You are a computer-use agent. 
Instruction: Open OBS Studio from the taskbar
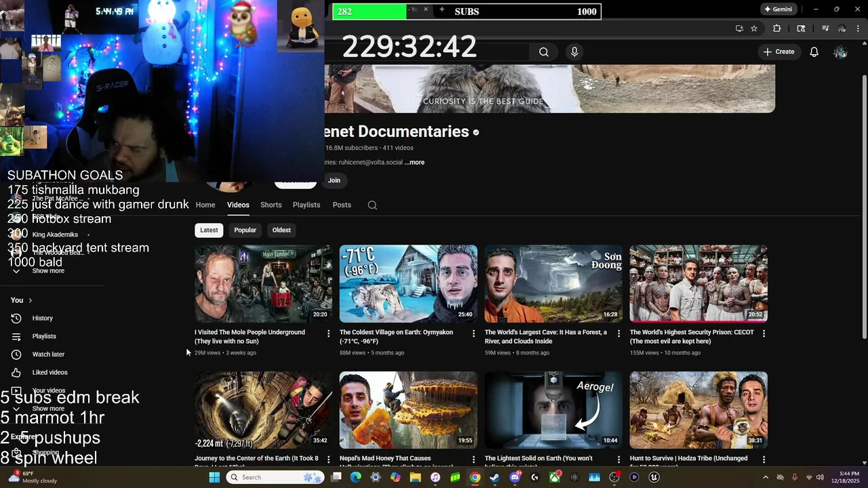click(x=614, y=477)
